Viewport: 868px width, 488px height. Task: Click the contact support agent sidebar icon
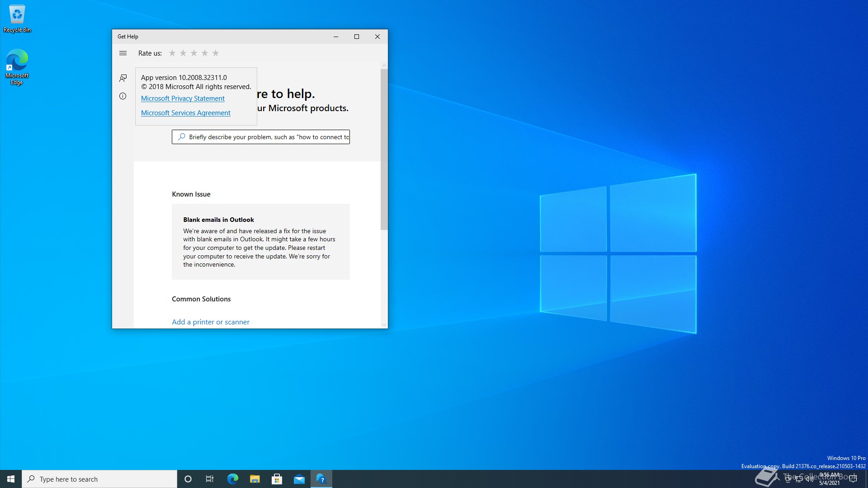(123, 78)
